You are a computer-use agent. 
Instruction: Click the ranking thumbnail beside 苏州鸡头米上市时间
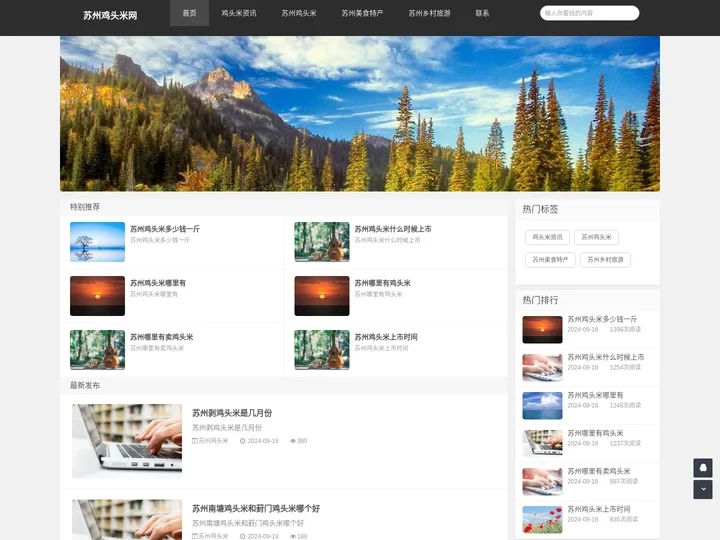coord(542,520)
